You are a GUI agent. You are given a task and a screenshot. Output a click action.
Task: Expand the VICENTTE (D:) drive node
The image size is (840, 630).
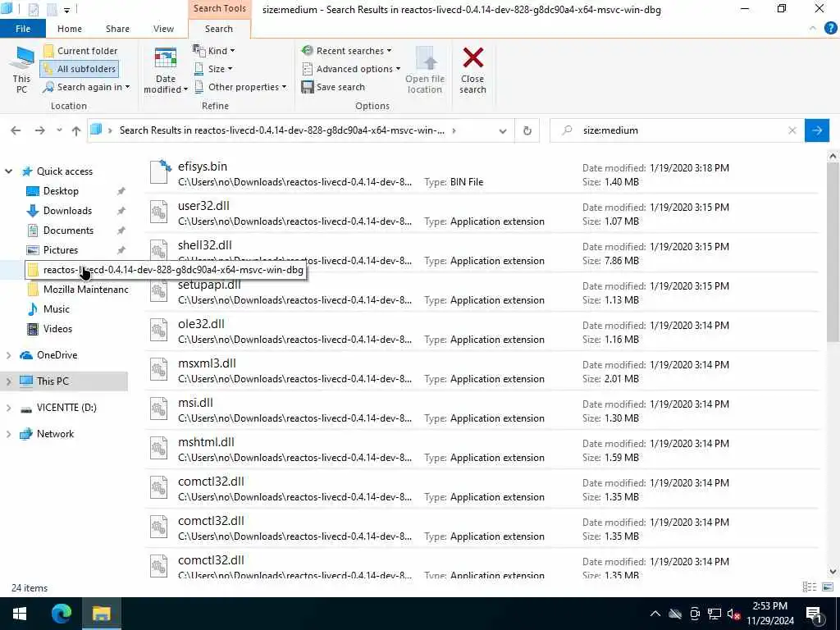[x=8, y=408]
